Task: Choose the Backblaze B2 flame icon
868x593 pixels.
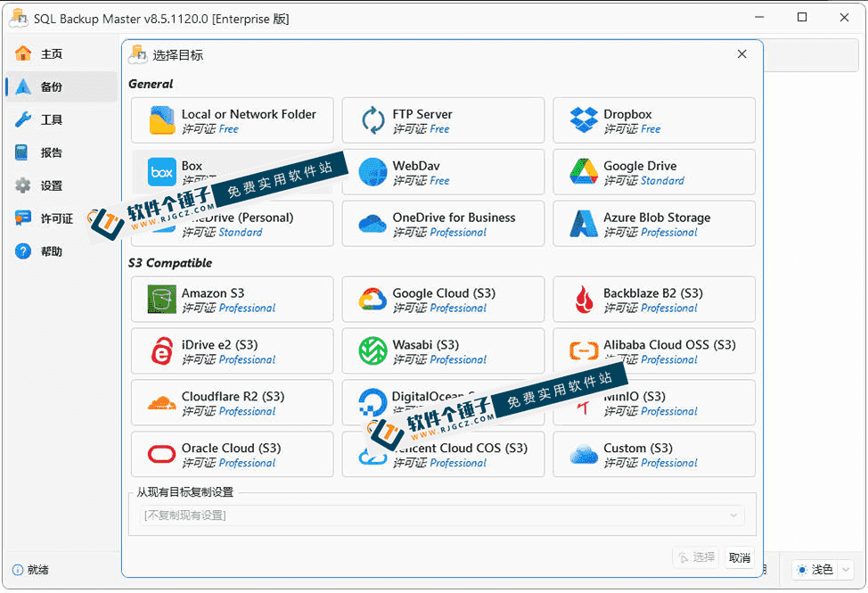Action: (x=584, y=299)
